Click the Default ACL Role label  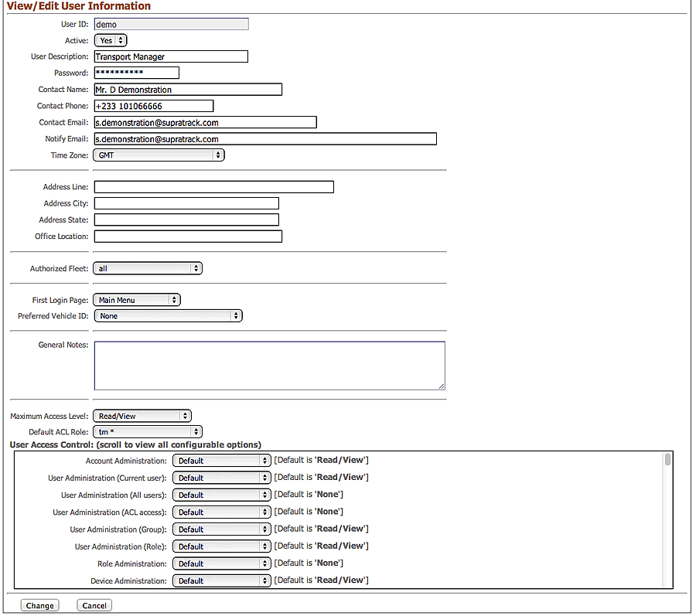(x=59, y=431)
